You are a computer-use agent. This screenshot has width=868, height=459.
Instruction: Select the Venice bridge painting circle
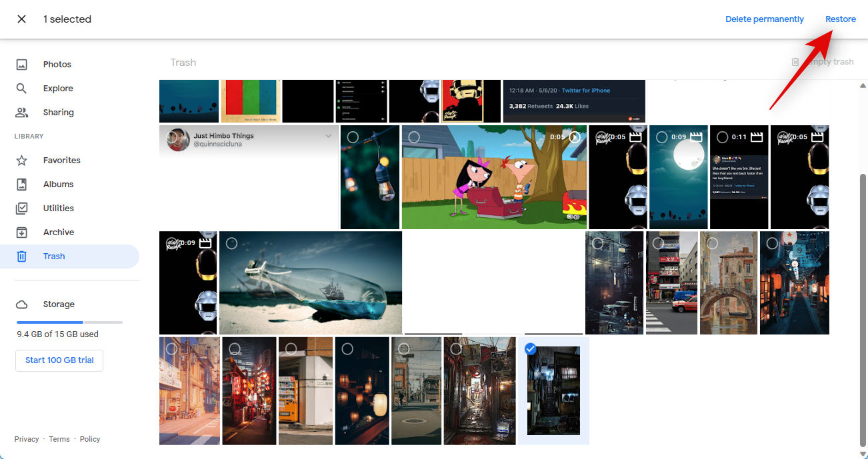point(712,243)
